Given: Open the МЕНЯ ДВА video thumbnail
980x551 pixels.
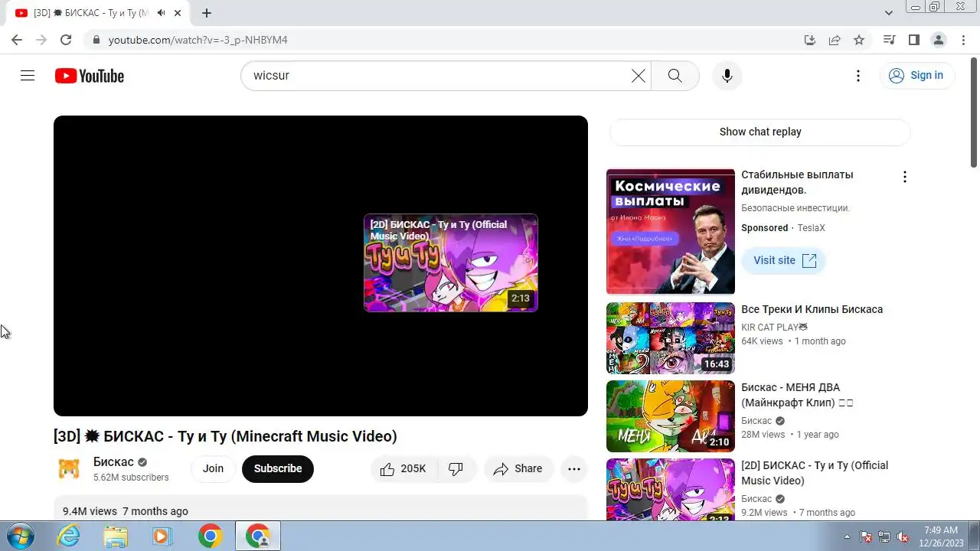Looking at the screenshot, I should [671, 416].
